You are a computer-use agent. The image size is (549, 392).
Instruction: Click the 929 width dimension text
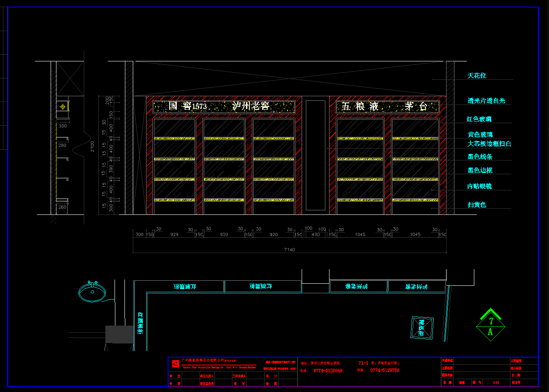coord(174,235)
